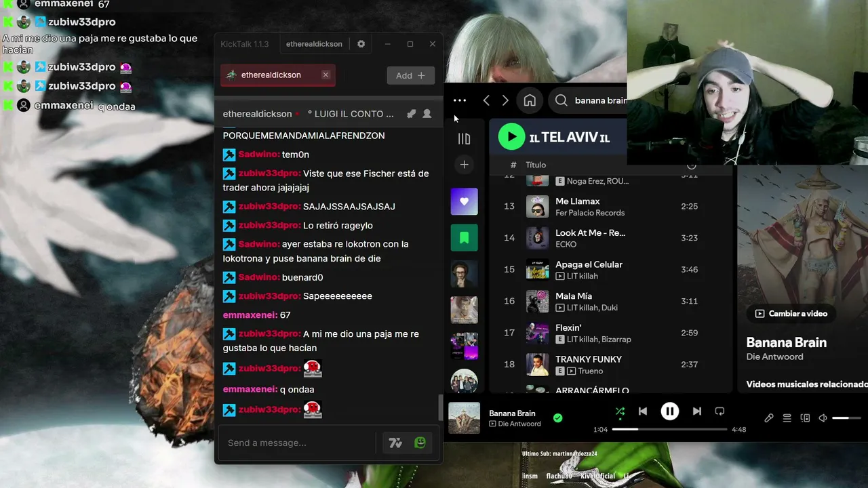Add a new chatroom in KickTalk
The image size is (868, 488).
pyautogui.click(x=411, y=75)
